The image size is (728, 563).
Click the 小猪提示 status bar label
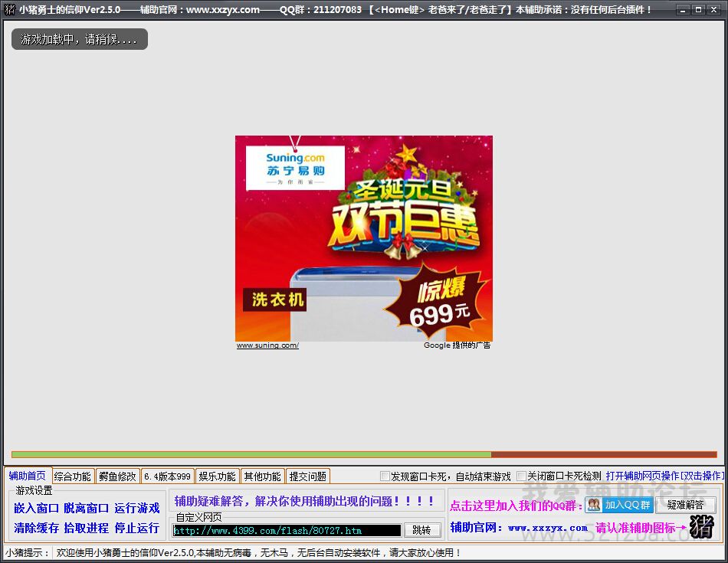tap(28, 553)
